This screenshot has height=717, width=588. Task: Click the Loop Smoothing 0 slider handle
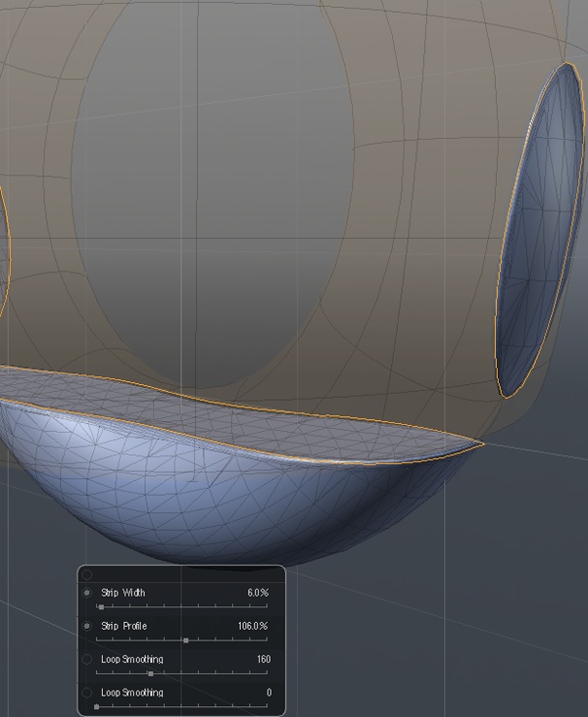point(97,706)
